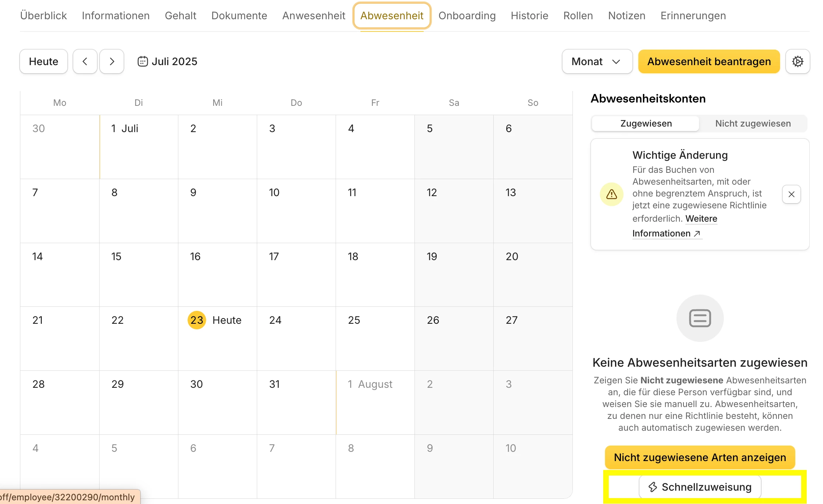
Task: Open the Anwesenheit tab
Action: point(313,16)
